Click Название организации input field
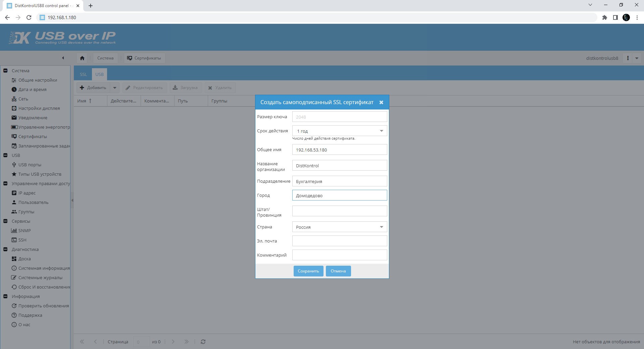The width and height of the screenshot is (644, 349). pos(340,166)
